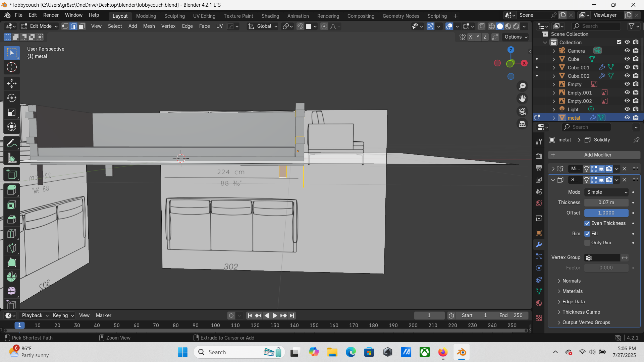Switch to face select mode
This screenshot has width=644, height=362.
tap(82, 26)
